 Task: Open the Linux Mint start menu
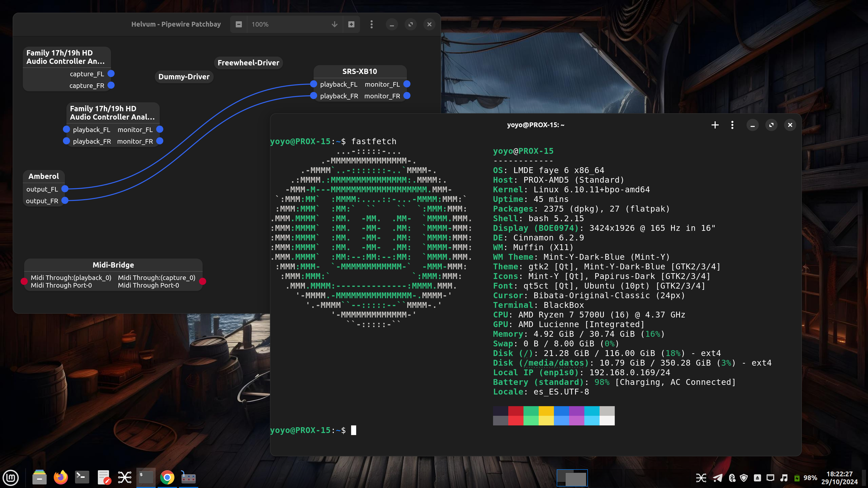tap(11, 477)
